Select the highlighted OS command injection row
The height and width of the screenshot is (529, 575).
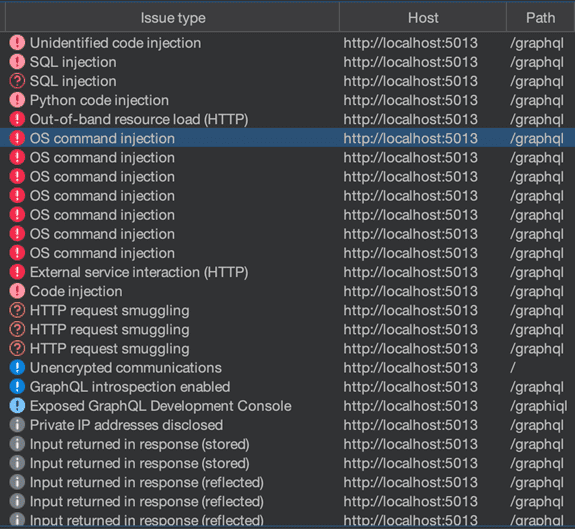[288, 138]
